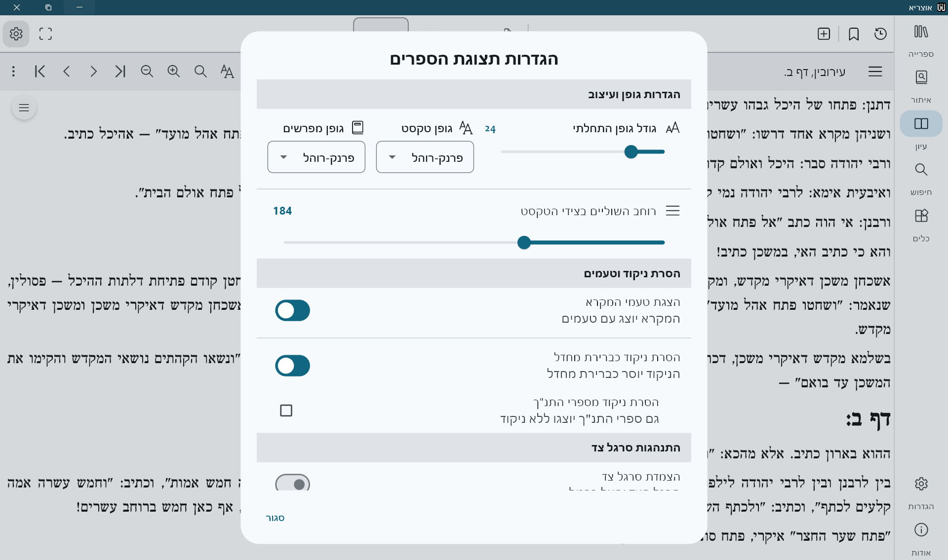Click the zoom in magnifier icon

[173, 71]
